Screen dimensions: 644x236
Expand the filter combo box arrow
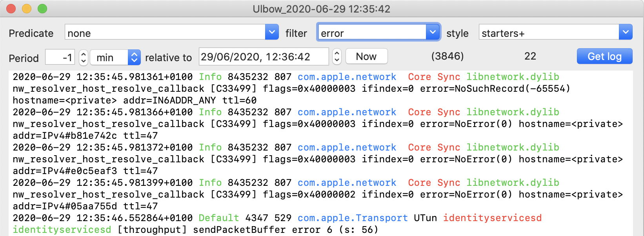pos(433,32)
